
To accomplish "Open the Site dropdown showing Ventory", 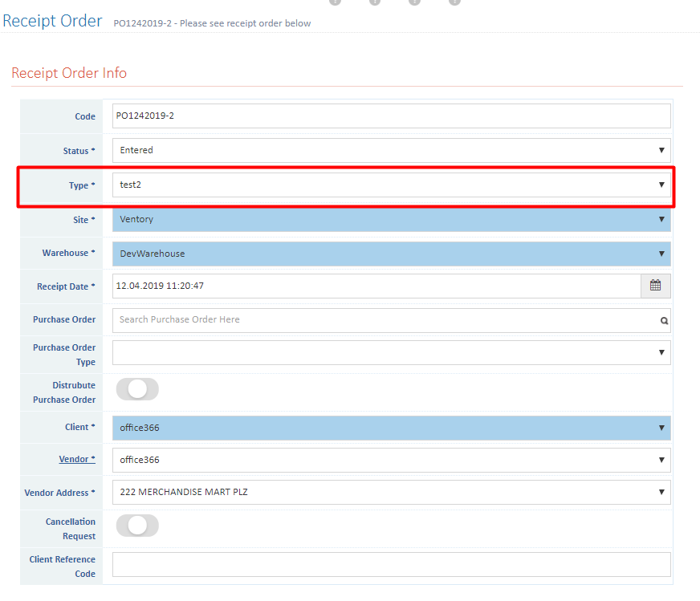I will pos(661,219).
